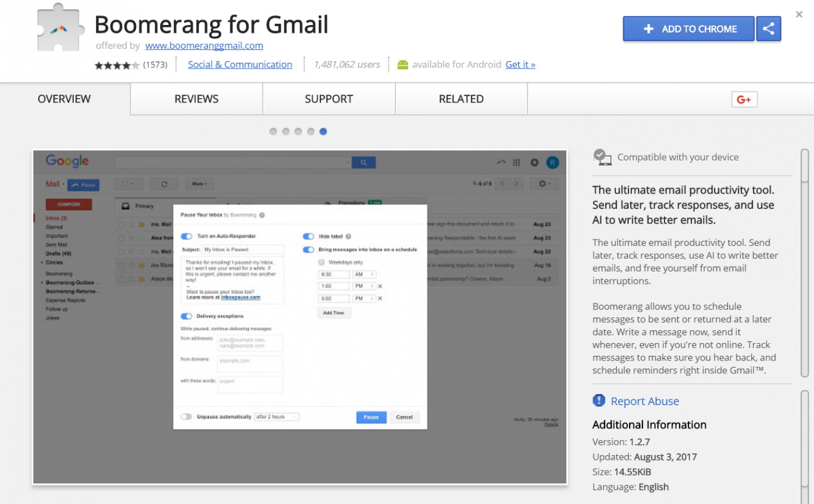Click the inbox tray icon on Primary tab
Viewport: 814px width, 504px height.
point(125,206)
